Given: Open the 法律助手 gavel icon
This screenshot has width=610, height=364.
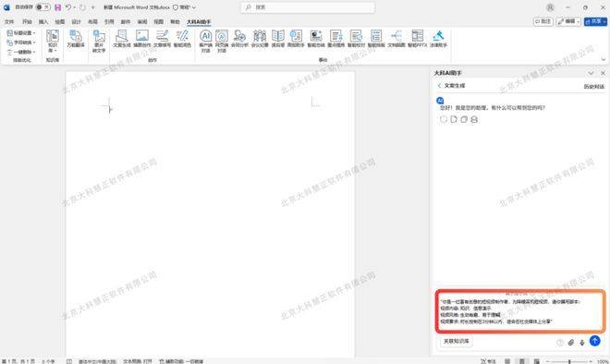Looking at the screenshot, I should (438, 39).
